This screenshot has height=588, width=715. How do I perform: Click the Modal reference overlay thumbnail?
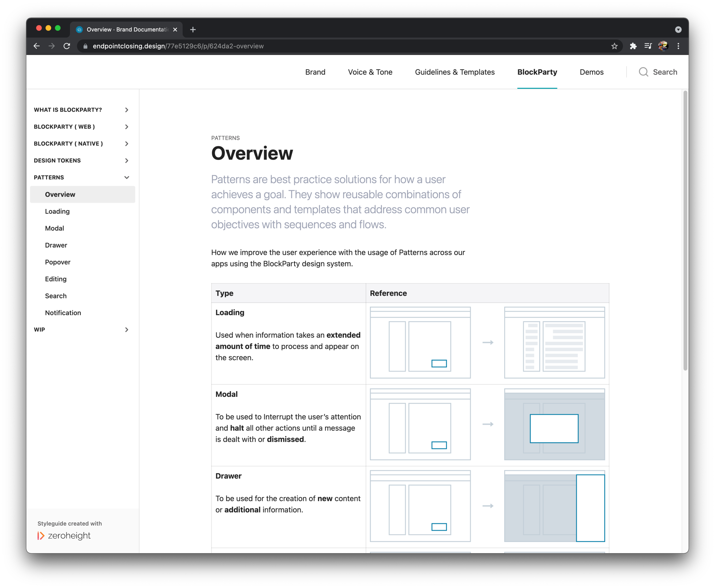pyautogui.click(x=554, y=424)
